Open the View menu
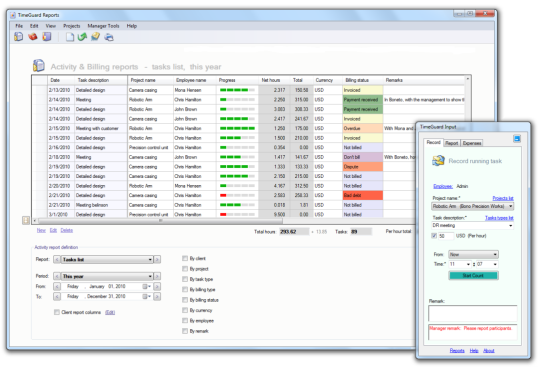 click(51, 26)
